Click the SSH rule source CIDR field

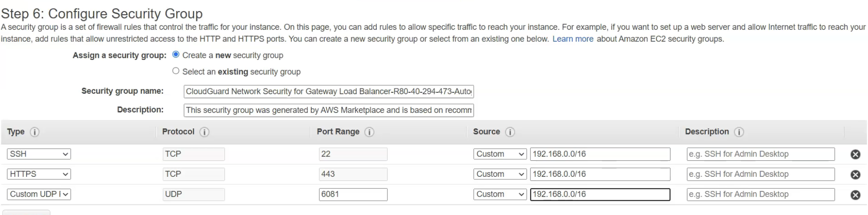600,154
